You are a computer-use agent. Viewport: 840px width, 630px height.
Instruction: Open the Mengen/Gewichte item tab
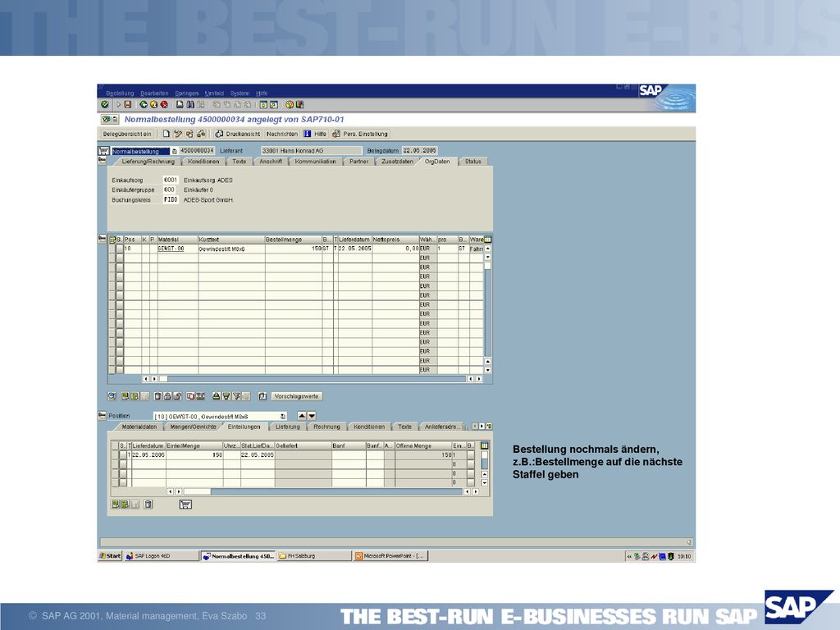(193, 427)
